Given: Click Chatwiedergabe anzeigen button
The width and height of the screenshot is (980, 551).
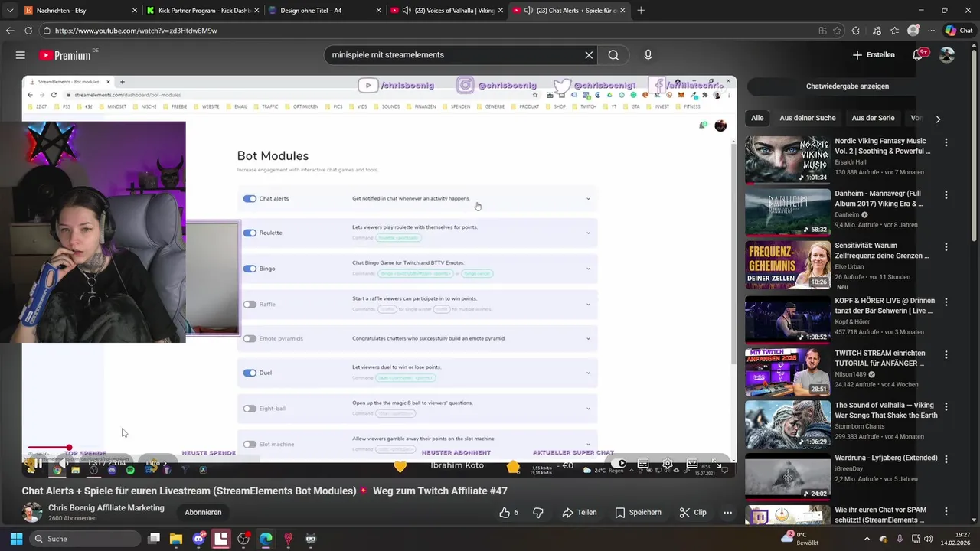Looking at the screenshot, I should pos(848,86).
